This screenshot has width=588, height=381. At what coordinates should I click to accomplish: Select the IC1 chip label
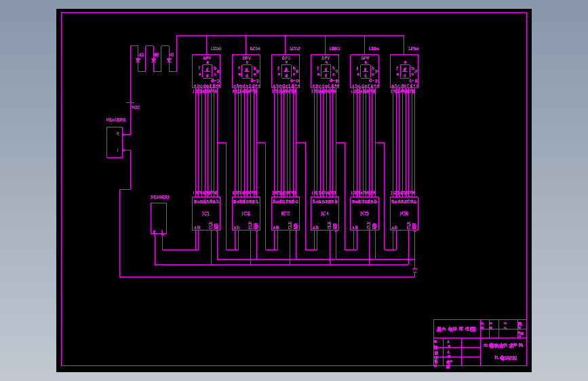[206, 214]
